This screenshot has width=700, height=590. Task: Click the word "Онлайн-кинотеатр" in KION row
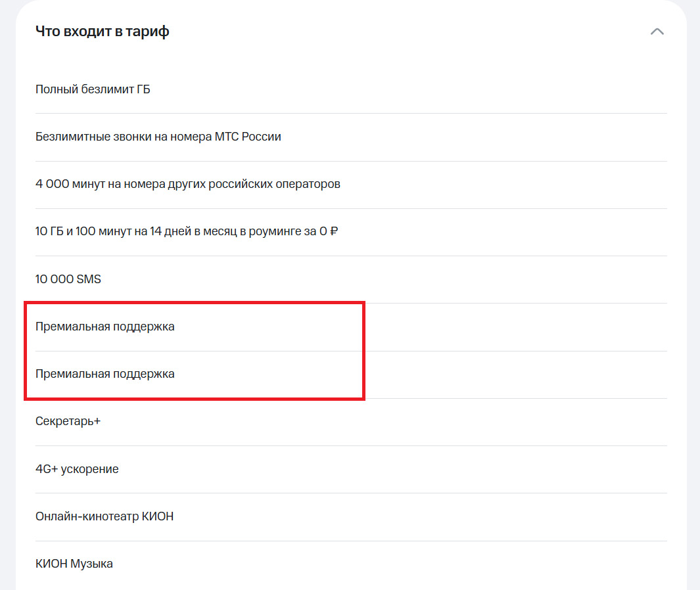click(87, 516)
